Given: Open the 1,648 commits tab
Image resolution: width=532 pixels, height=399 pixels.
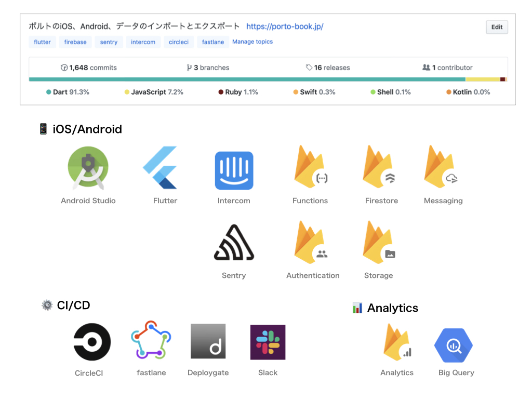Looking at the screenshot, I should 88,68.
